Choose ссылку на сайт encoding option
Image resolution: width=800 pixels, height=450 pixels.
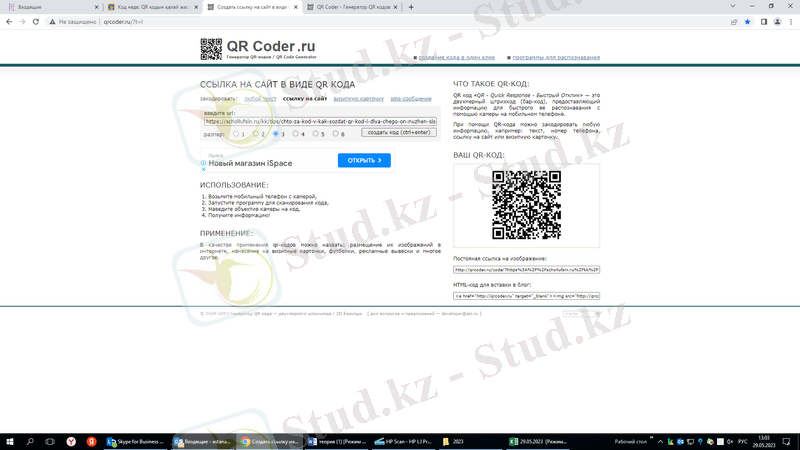point(305,98)
